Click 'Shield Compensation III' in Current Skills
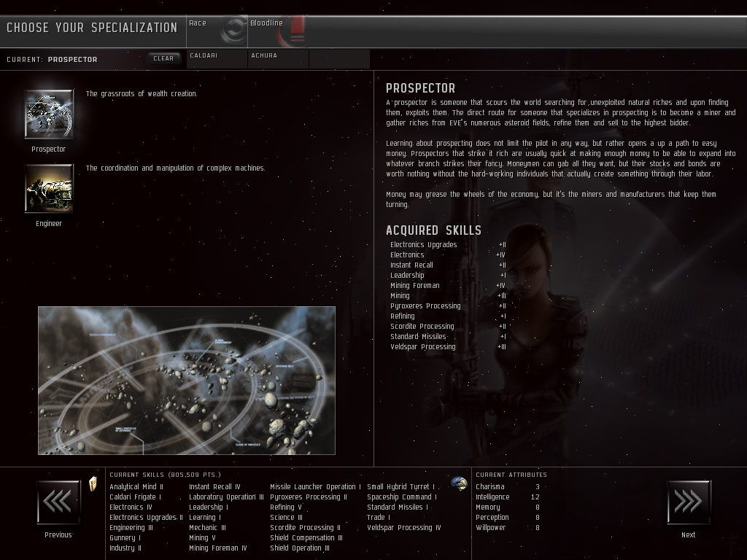 click(x=306, y=538)
